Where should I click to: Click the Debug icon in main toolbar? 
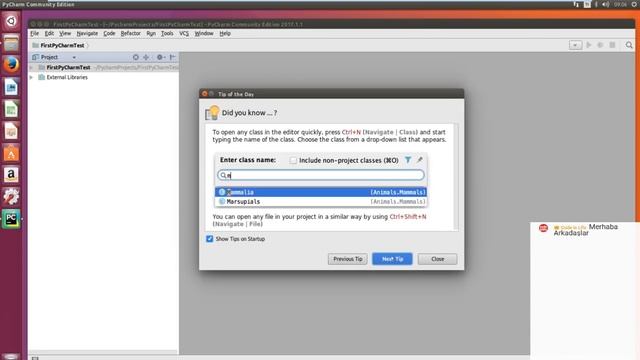(x=600, y=45)
